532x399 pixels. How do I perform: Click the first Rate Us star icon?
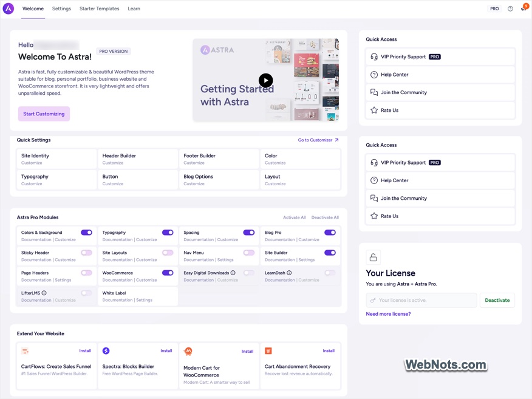[x=374, y=111]
